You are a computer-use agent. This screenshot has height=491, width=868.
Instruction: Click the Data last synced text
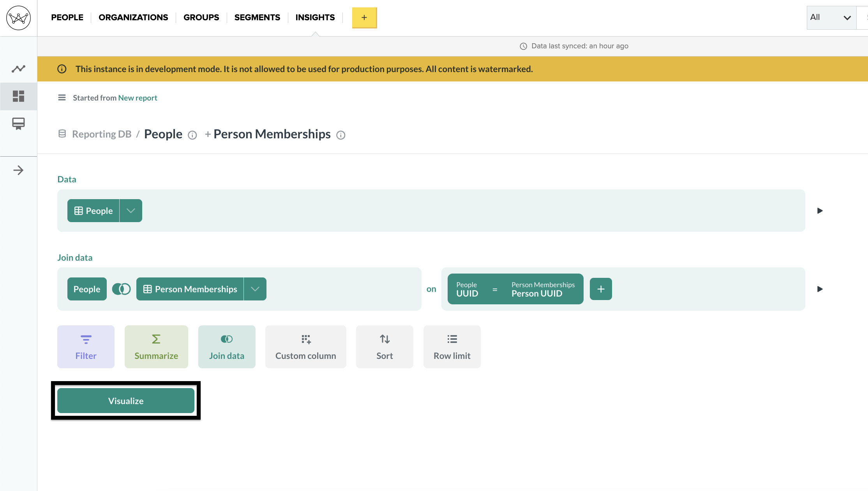pos(580,46)
